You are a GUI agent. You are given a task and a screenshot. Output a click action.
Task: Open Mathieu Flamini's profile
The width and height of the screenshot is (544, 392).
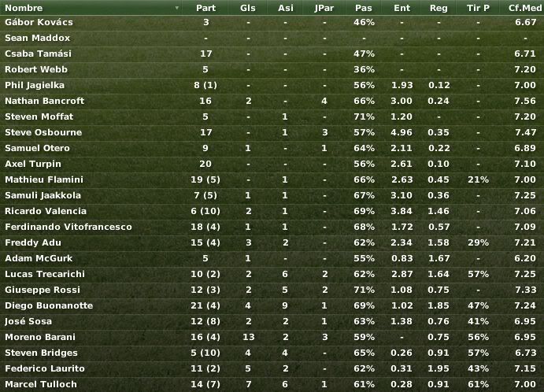(x=44, y=179)
